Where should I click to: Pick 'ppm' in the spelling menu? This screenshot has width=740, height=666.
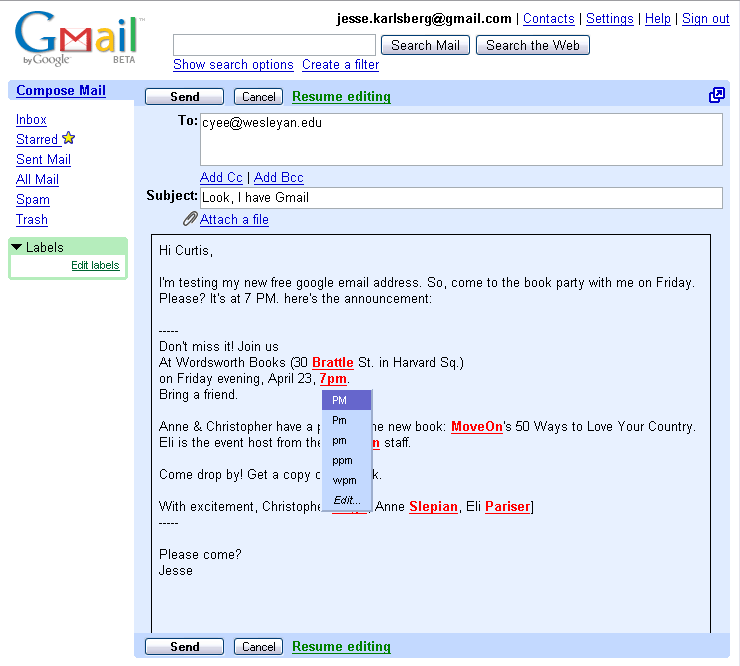tap(342, 460)
